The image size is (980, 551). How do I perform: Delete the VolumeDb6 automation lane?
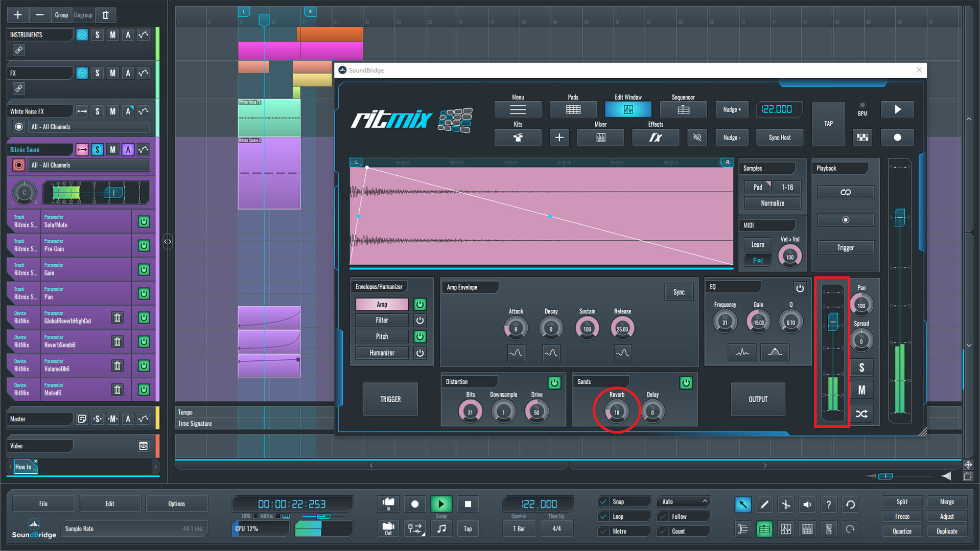coord(117,365)
